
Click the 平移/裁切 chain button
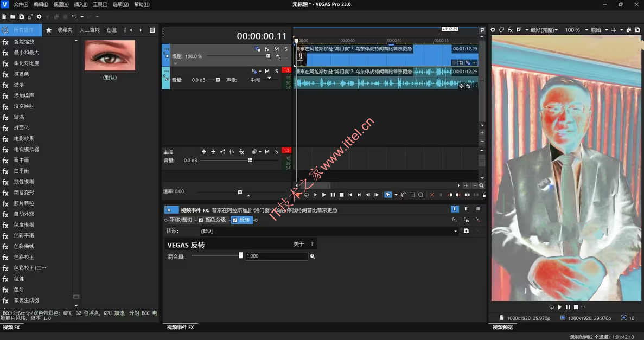pyautogui.click(x=181, y=220)
